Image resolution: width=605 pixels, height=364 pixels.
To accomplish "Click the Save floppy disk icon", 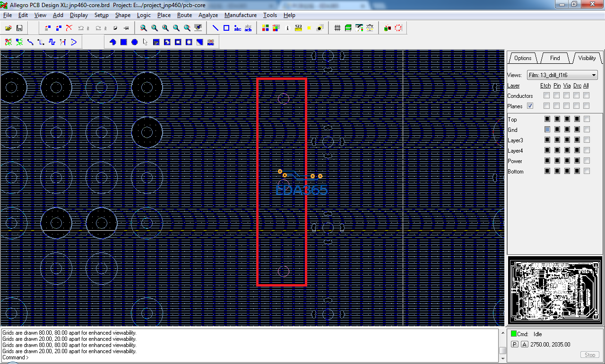I will click(20, 28).
